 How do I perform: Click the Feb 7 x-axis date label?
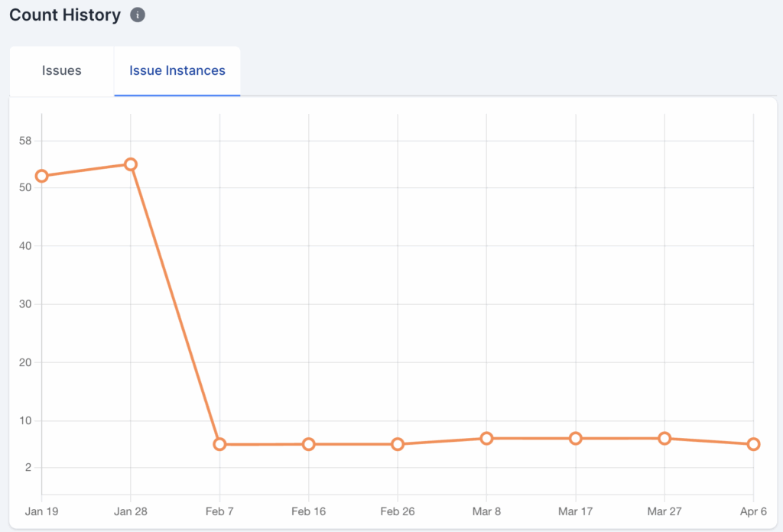(219, 511)
